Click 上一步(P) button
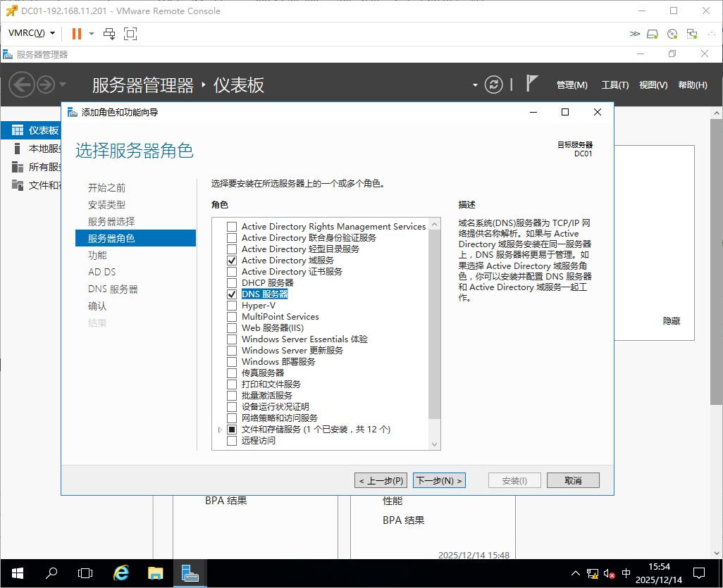723x588 pixels. pyautogui.click(x=381, y=481)
